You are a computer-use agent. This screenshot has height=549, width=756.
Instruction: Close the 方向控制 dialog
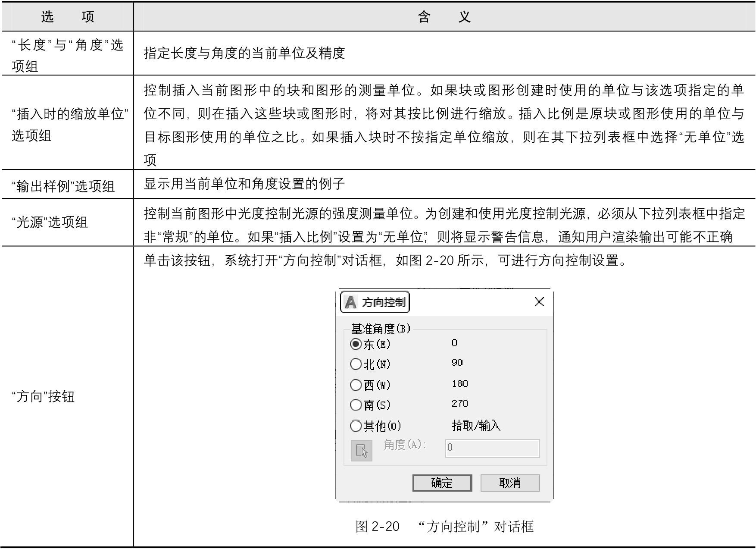(x=539, y=302)
